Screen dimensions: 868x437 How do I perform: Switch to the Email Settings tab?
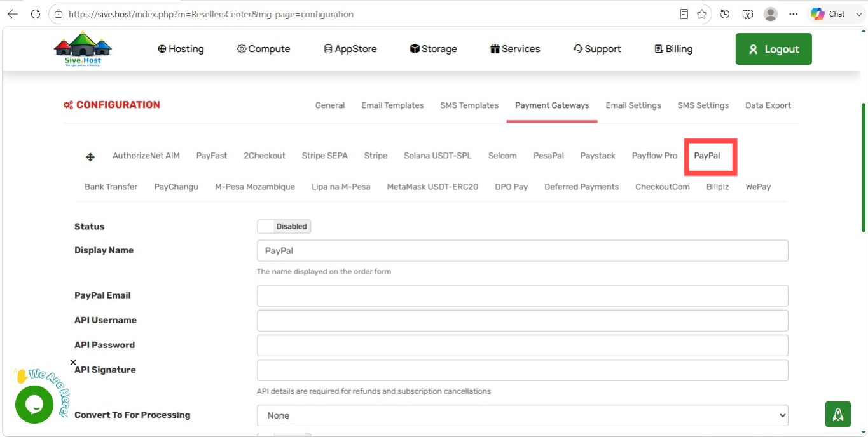point(633,105)
